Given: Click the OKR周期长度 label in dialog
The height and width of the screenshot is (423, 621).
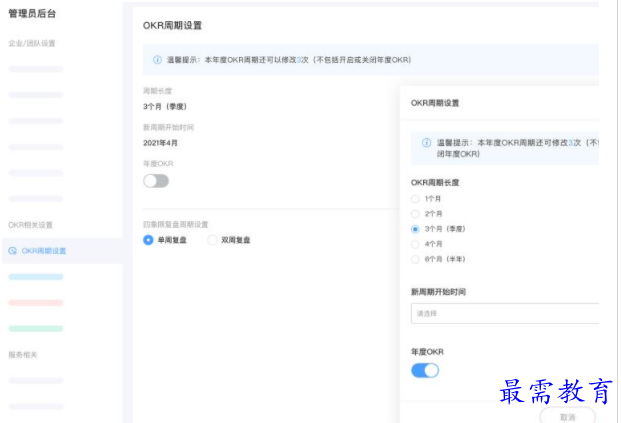Looking at the screenshot, I should point(435,183).
